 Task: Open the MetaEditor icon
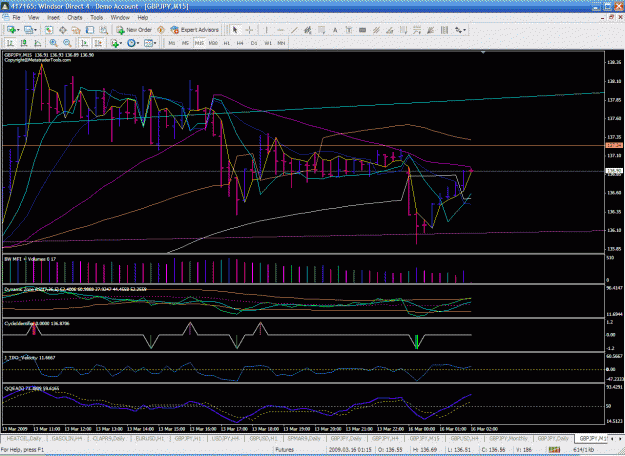pyautogui.click(x=161, y=30)
